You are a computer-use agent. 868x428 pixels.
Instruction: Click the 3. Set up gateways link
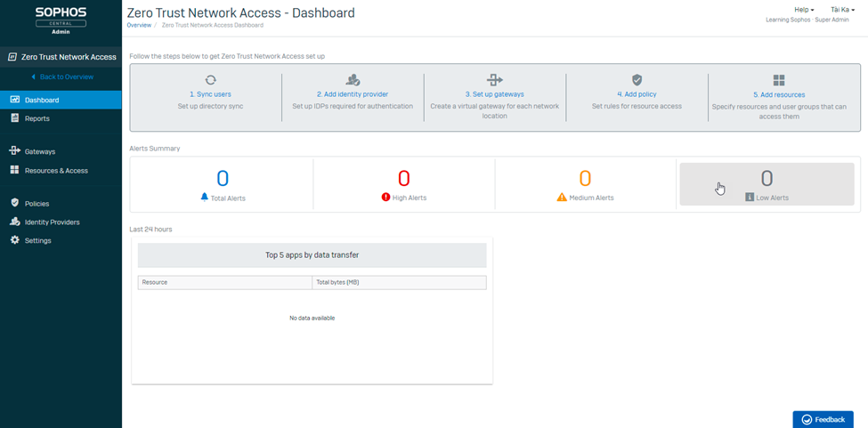pos(494,94)
